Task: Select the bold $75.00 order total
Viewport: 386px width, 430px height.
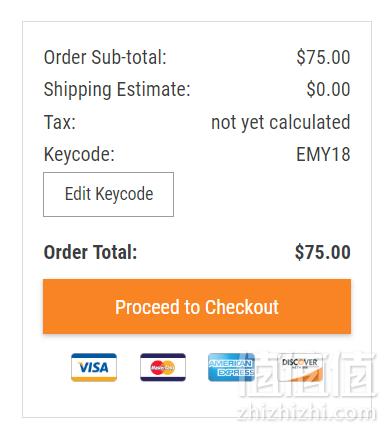Action: coord(323,252)
